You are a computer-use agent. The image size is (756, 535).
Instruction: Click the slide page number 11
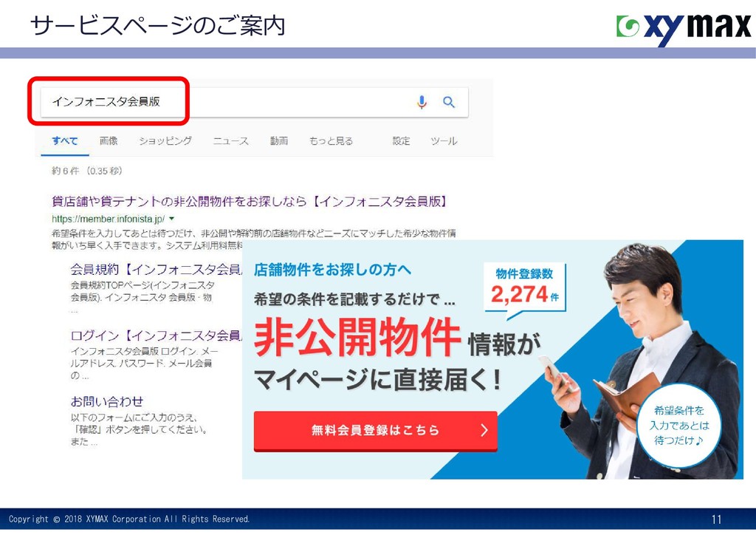716,519
